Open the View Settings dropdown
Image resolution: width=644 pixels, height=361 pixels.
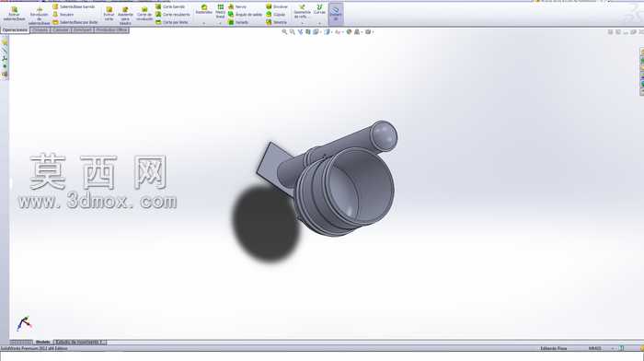369,31
